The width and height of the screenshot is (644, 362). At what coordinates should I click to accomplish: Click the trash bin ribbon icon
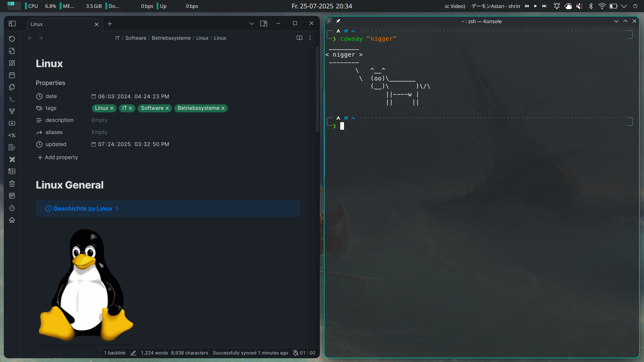[x=12, y=184]
